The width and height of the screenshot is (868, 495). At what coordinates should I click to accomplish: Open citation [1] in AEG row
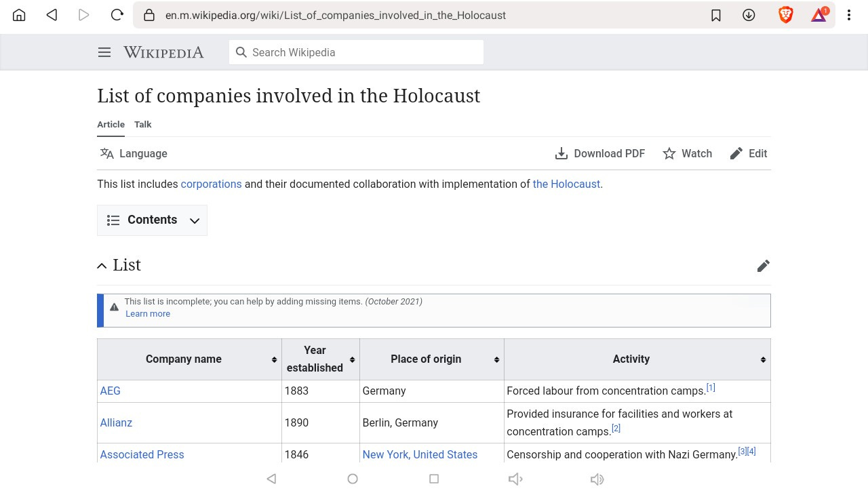click(711, 388)
